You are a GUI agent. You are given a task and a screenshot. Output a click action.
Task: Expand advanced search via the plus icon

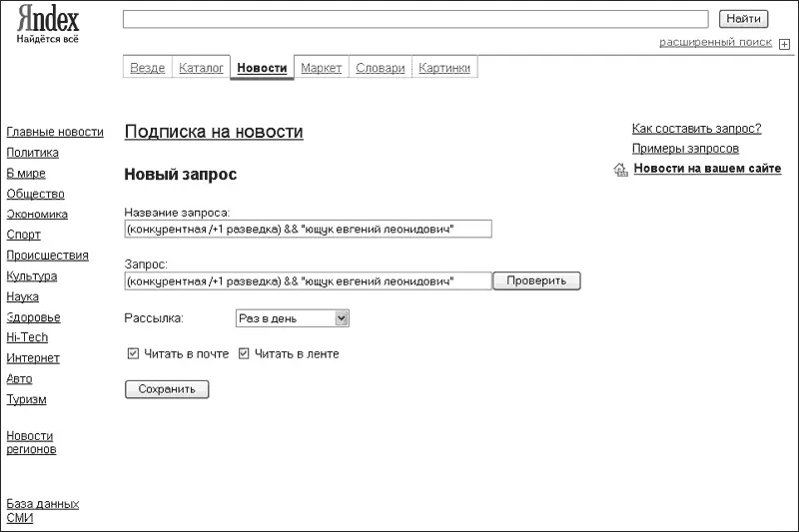784,44
